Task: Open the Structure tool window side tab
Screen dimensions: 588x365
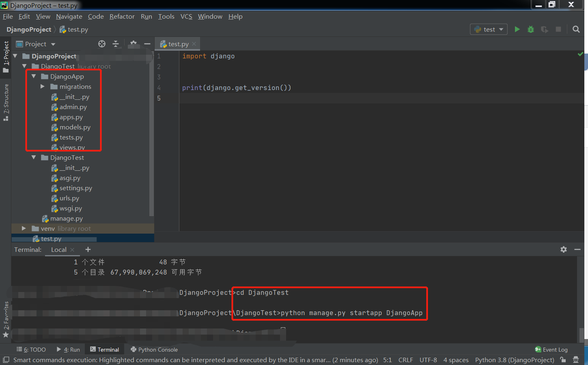Action: tap(6, 102)
